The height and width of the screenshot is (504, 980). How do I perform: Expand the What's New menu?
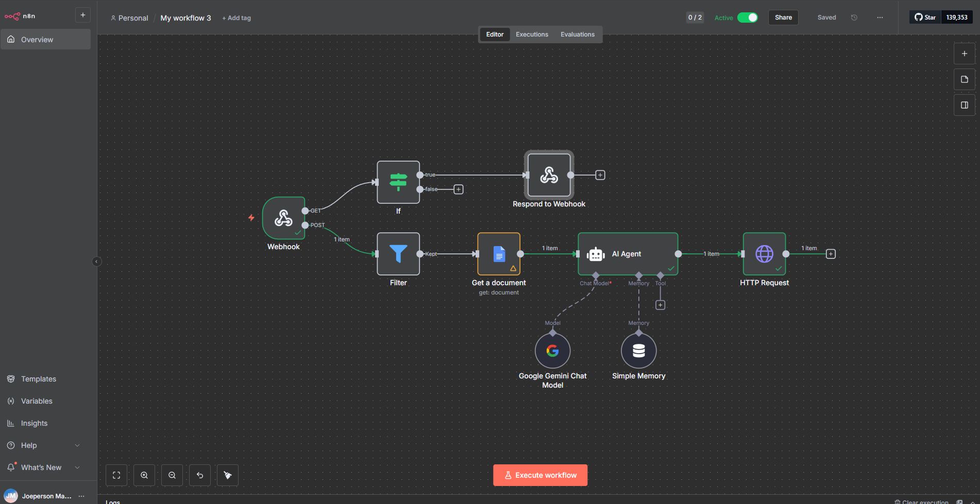[x=45, y=467]
